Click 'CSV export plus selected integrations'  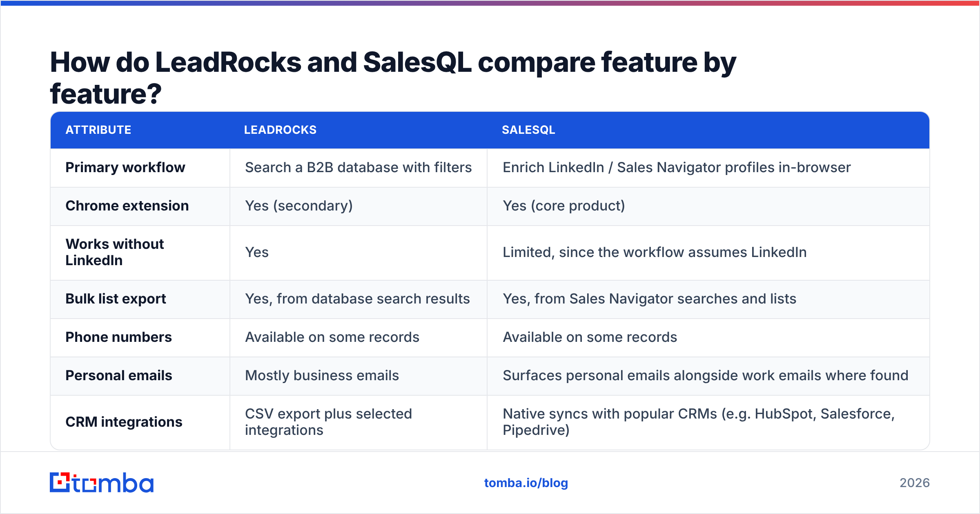pyautogui.click(x=328, y=422)
